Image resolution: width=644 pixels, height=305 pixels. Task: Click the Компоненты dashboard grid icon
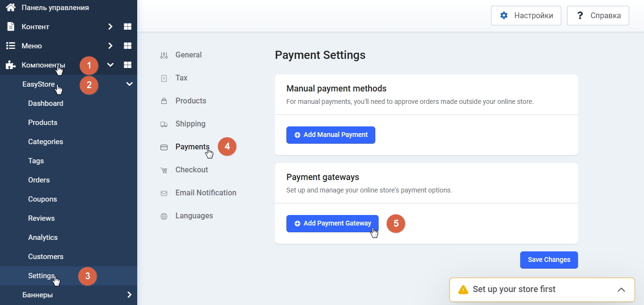click(128, 65)
